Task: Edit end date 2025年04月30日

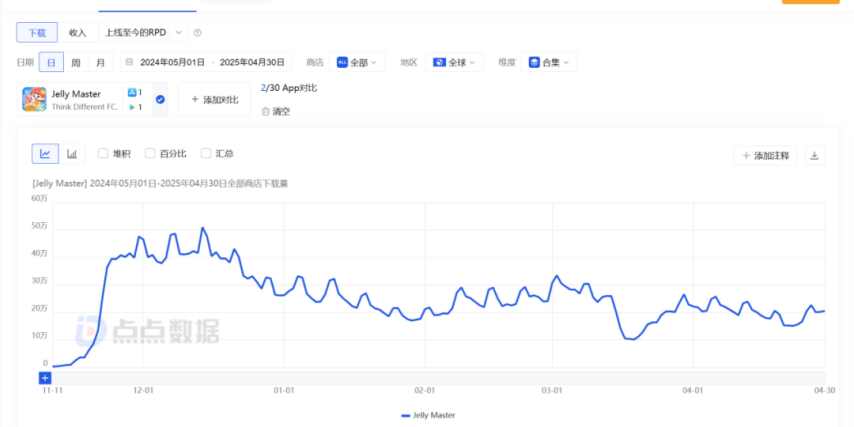Action: click(252, 62)
